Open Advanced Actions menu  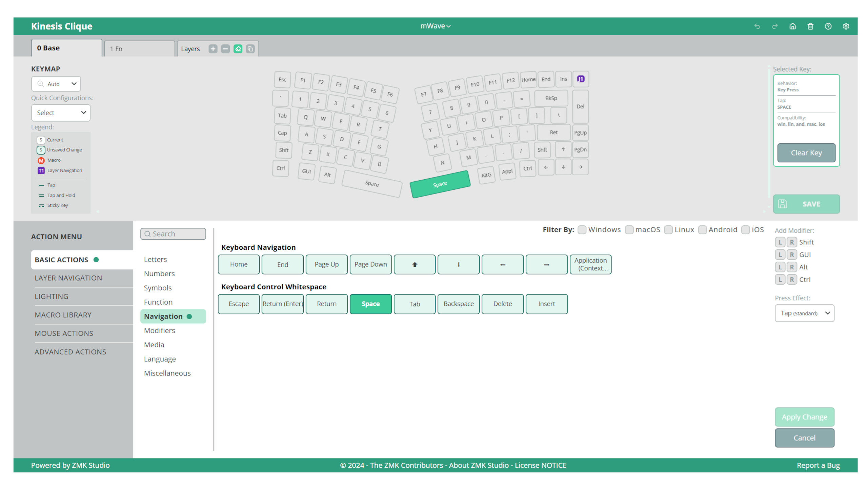(x=70, y=352)
